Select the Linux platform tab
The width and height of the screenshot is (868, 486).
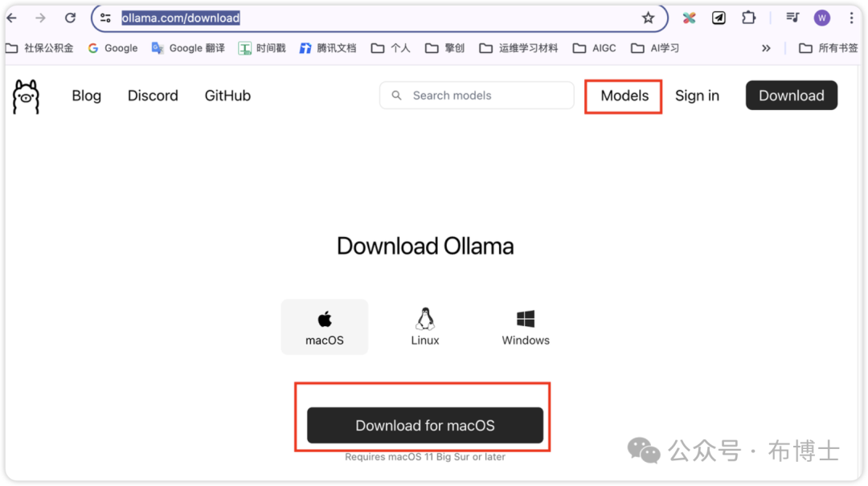(x=425, y=327)
